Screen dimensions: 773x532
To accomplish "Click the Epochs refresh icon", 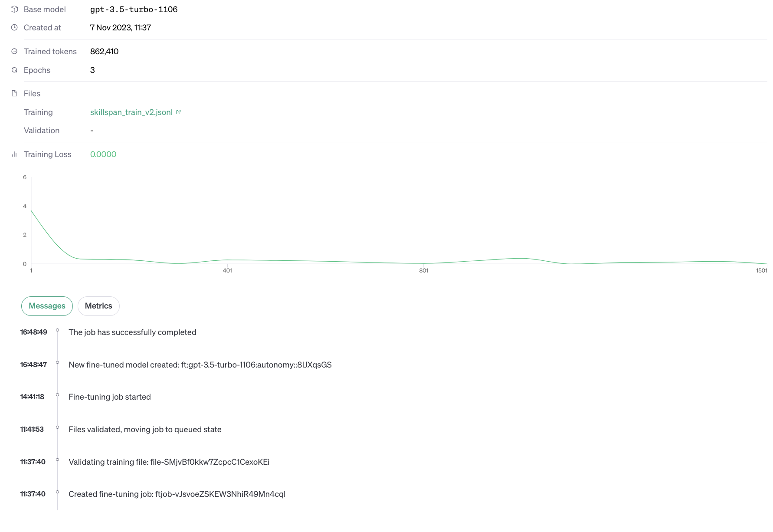I will point(14,70).
